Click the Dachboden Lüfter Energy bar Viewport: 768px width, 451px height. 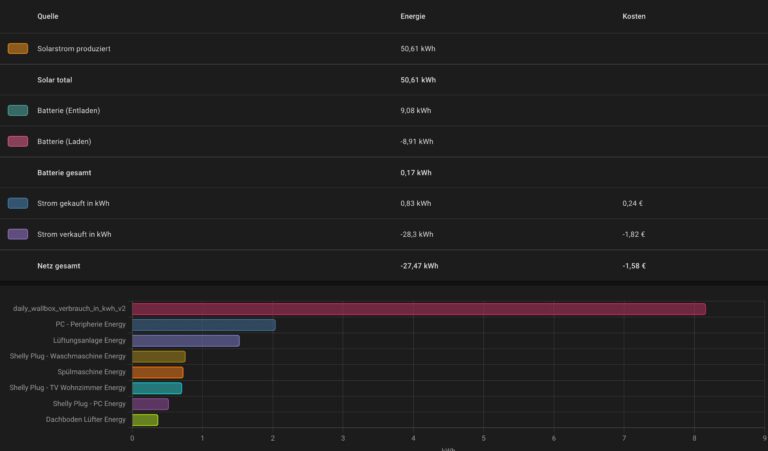(145, 420)
